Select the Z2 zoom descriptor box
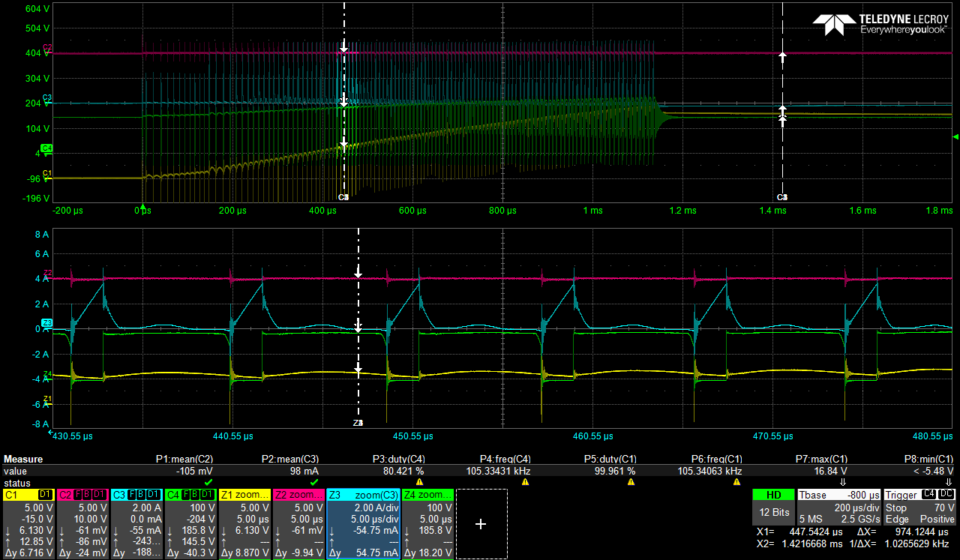The image size is (960, 560). click(x=298, y=524)
